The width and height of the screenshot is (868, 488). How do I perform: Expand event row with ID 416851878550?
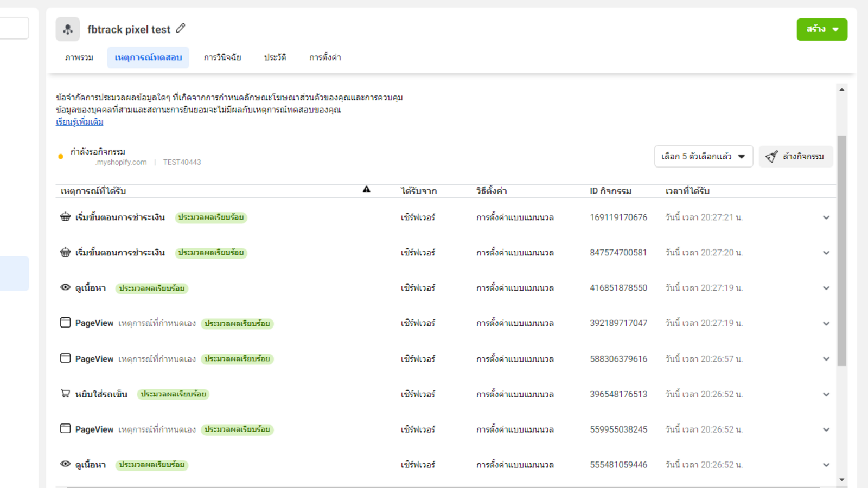[x=826, y=288]
